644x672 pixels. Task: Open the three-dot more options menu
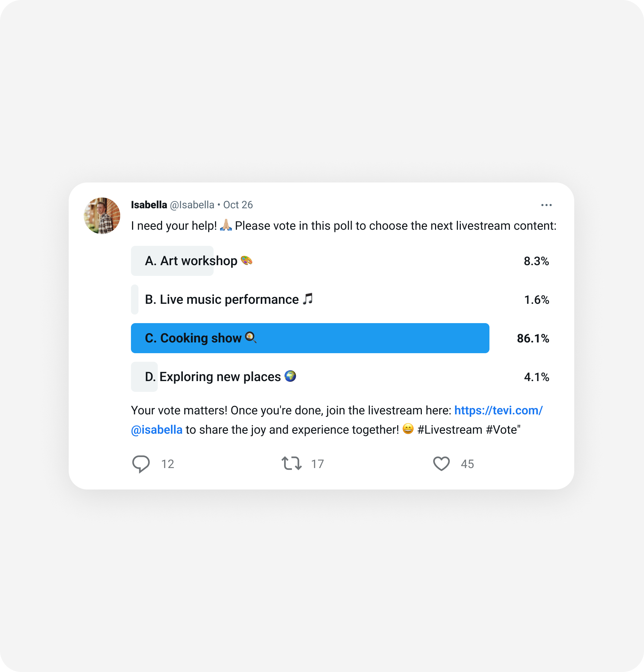click(546, 205)
